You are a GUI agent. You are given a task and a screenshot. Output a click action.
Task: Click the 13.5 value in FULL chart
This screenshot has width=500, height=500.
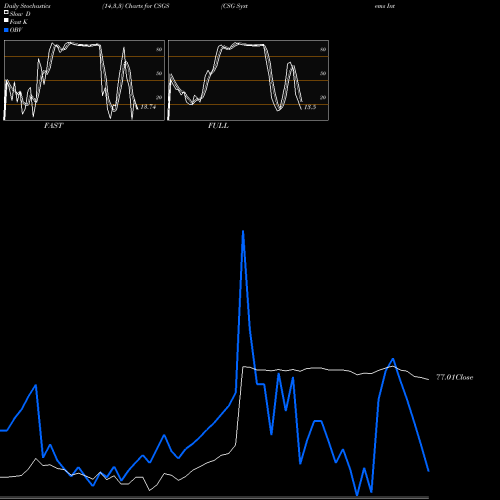coord(310,107)
